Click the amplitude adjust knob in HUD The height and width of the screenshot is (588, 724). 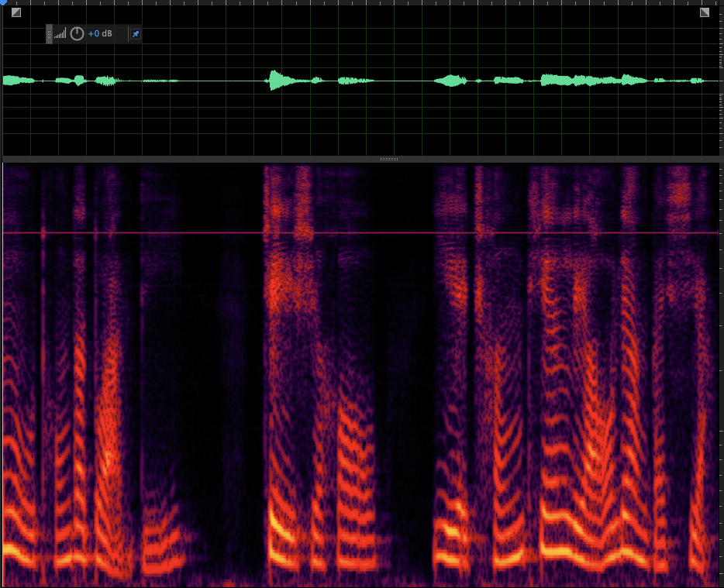[x=77, y=33]
